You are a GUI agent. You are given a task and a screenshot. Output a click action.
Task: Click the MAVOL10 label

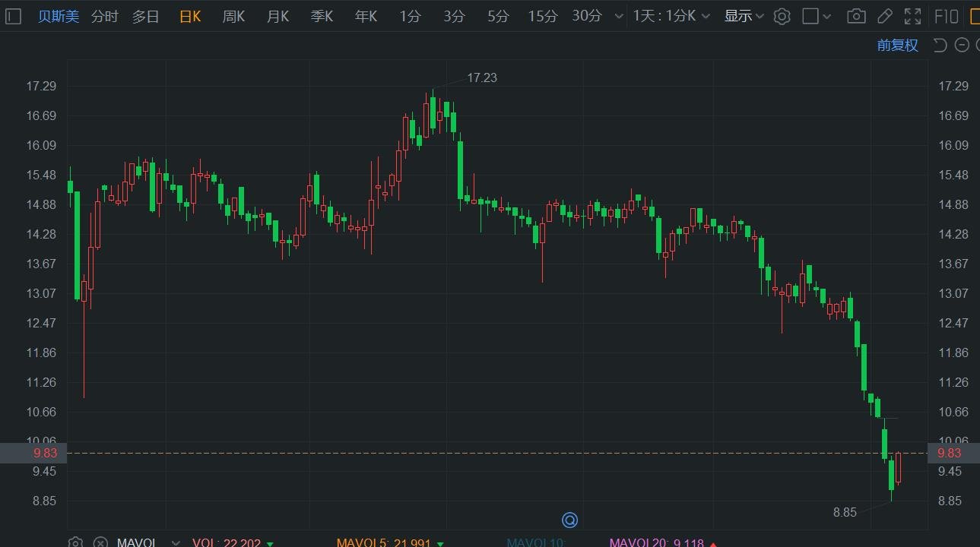coord(537,542)
